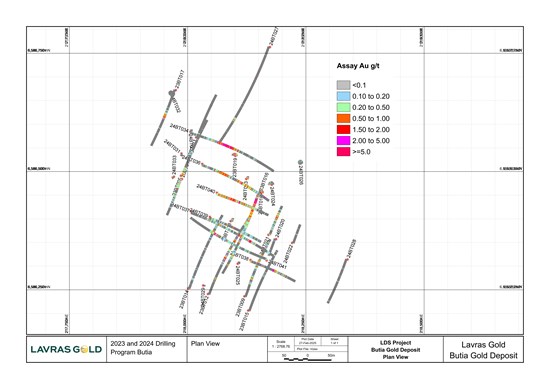Pick the magenta 2.00 to 5.00 swatch
Viewport: 550px width, 389px height.
pyautogui.click(x=343, y=141)
